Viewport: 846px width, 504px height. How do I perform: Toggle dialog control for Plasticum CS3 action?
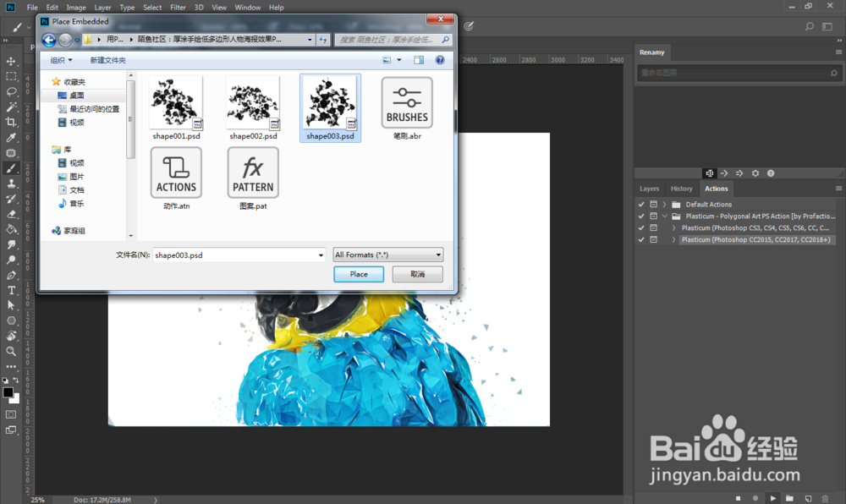[x=653, y=228]
